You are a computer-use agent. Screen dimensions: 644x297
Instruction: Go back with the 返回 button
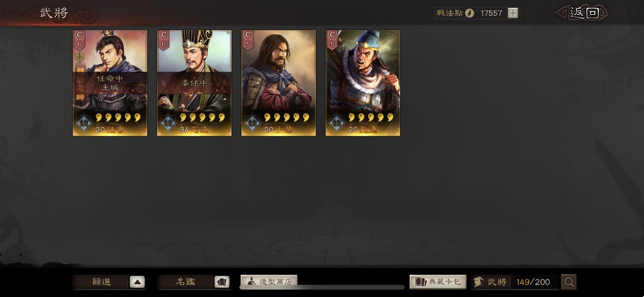click(582, 13)
